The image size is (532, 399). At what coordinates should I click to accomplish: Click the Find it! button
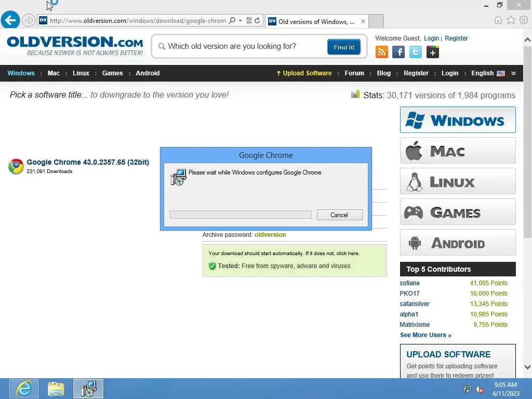[x=344, y=47]
